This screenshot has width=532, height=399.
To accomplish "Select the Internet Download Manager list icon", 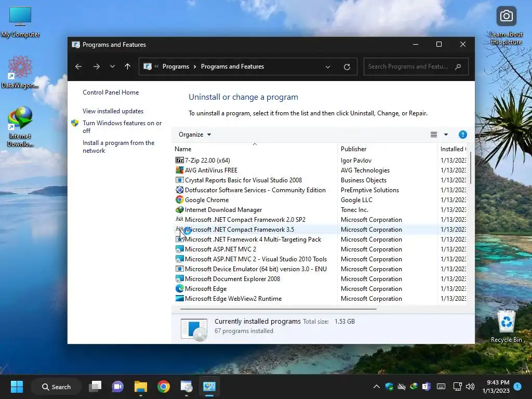I will click(x=179, y=210).
